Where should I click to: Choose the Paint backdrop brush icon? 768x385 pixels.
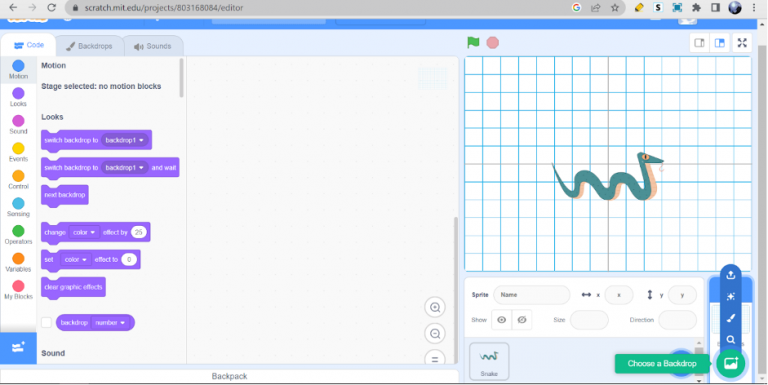pyautogui.click(x=731, y=318)
